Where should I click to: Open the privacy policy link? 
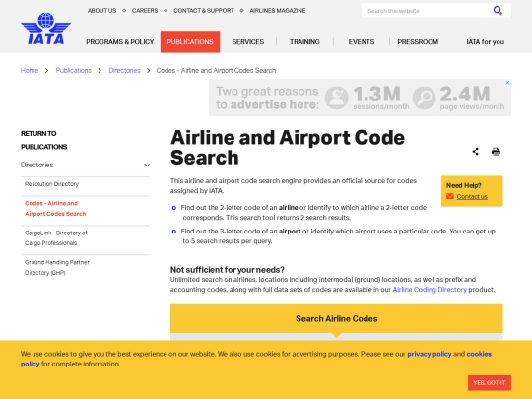click(430, 354)
